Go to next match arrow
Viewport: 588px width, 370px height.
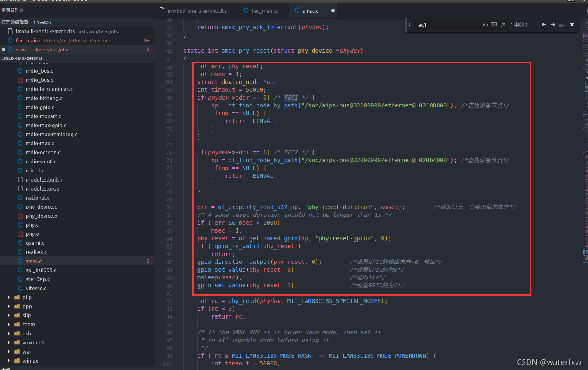[553, 25]
